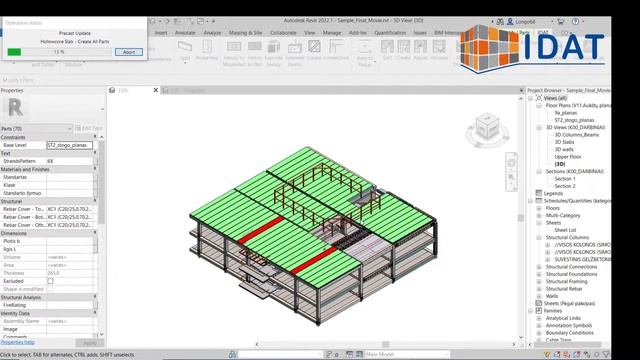This screenshot has height=360, width=640.
Task: Collapse the Structural section in Properties
Action: click(x=95, y=200)
